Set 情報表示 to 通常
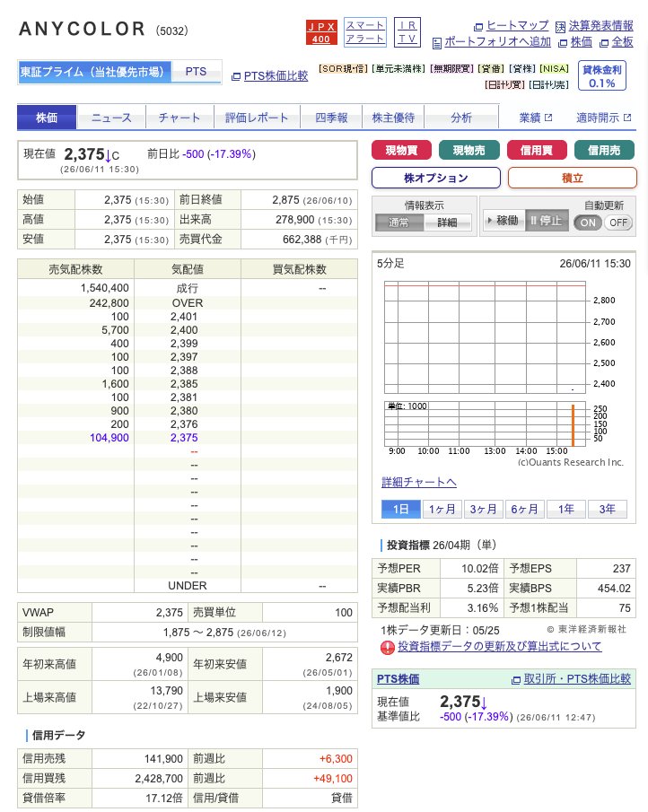Image resolution: width=648 pixels, height=812 pixels. point(398,223)
